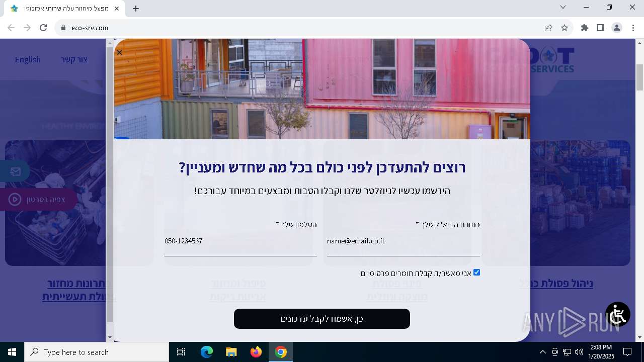The height and width of the screenshot is (362, 644).
Task: Select the eco-srv browser tab
Action: (64, 9)
